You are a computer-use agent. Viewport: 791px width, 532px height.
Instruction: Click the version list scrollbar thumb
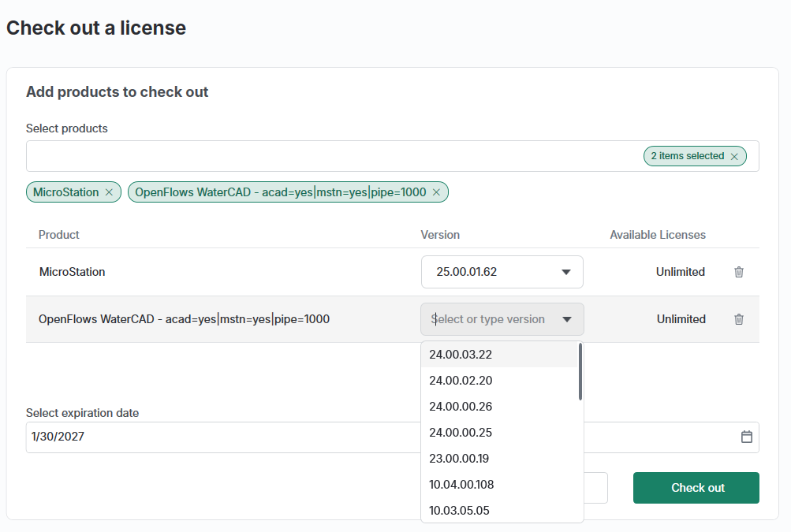click(x=580, y=372)
